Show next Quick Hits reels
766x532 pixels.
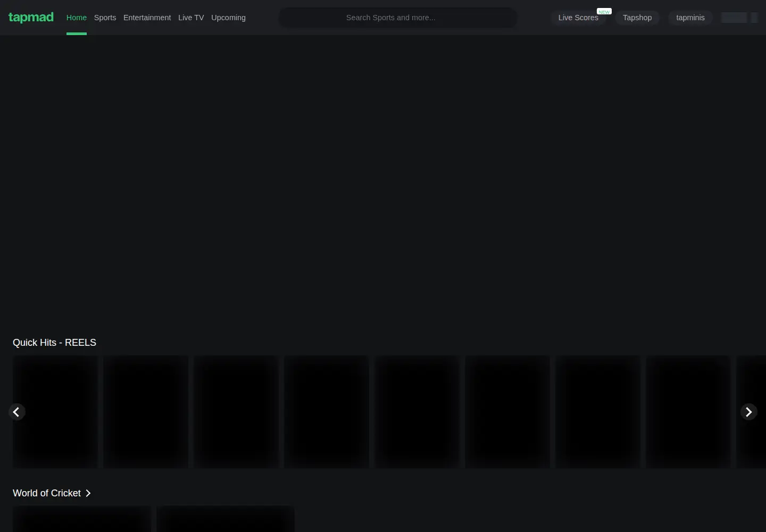click(x=749, y=412)
